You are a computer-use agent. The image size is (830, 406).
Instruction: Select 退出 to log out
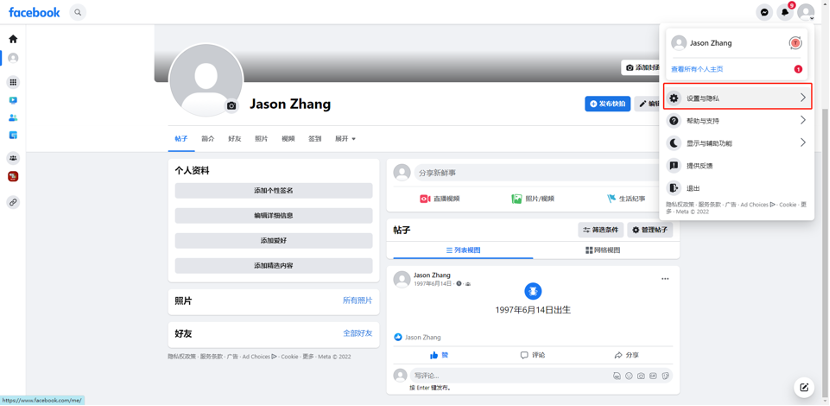coord(693,187)
